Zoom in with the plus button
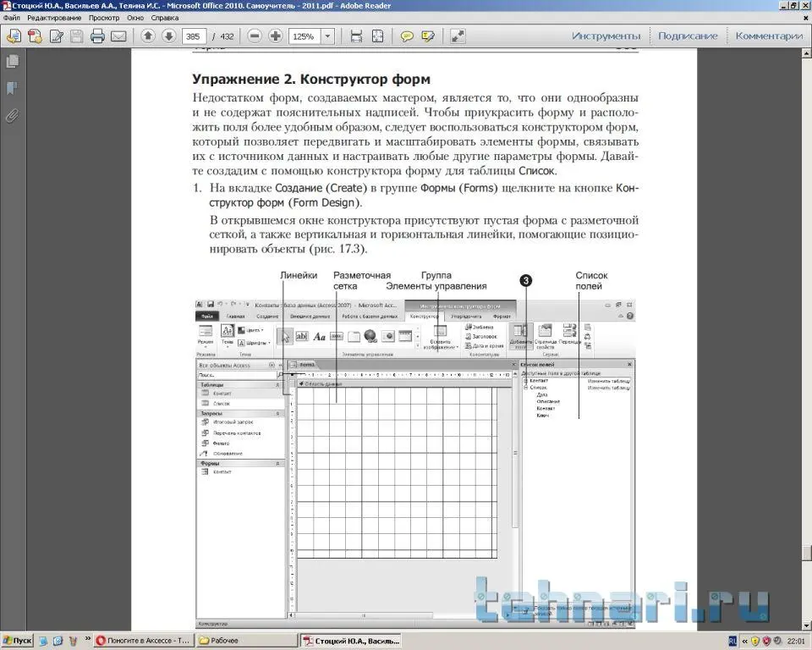The width and height of the screenshot is (812, 650). (276, 36)
